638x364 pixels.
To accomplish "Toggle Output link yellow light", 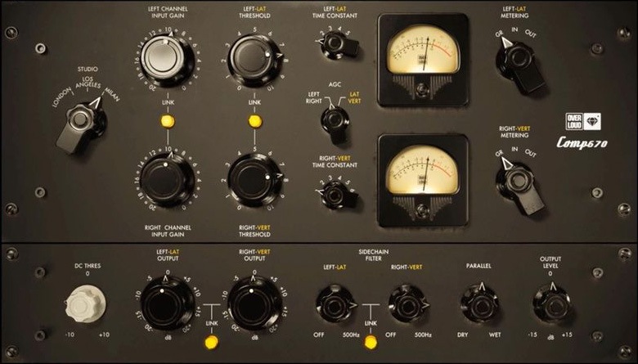I will tap(211, 343).
